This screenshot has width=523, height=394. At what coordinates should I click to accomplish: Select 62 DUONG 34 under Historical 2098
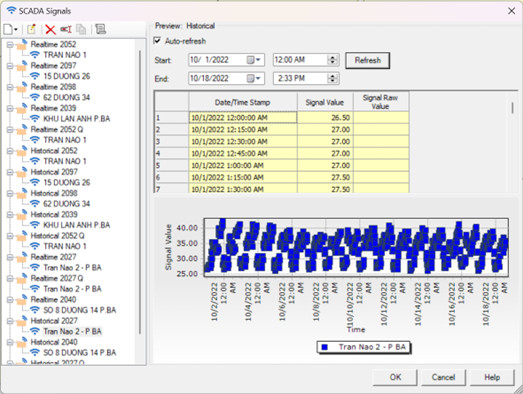67,204
